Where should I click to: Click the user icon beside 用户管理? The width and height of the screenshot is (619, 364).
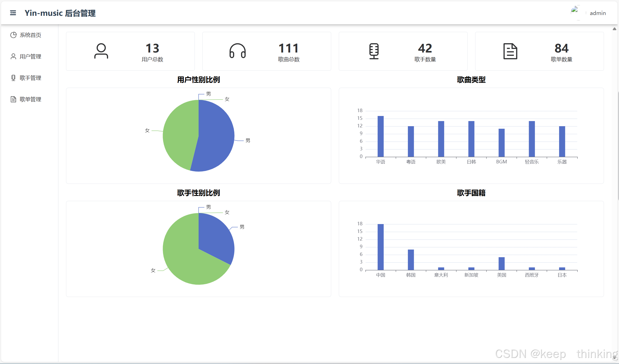point(13,56)
